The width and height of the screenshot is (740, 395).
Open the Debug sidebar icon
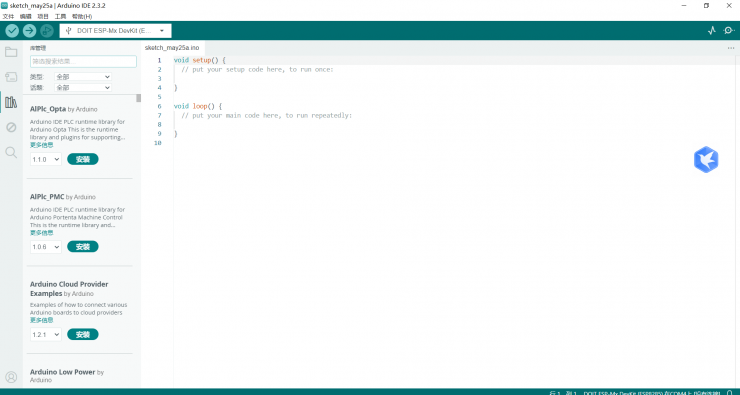[x=11, y=127]
